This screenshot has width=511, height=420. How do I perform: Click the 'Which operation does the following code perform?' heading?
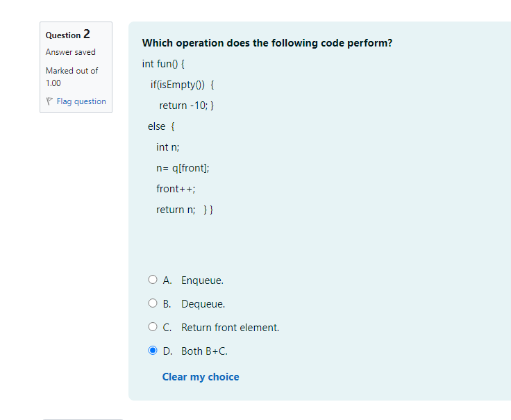point(267,43)
